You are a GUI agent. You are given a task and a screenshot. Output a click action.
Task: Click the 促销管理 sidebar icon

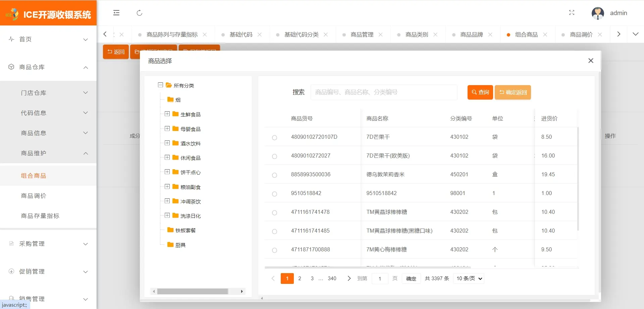(x=11, y=271)
